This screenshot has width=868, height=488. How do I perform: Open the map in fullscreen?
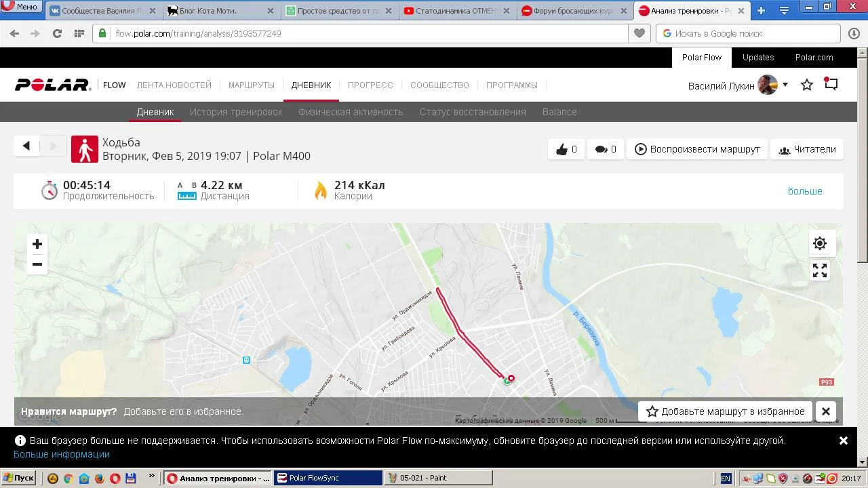point(820,270)
